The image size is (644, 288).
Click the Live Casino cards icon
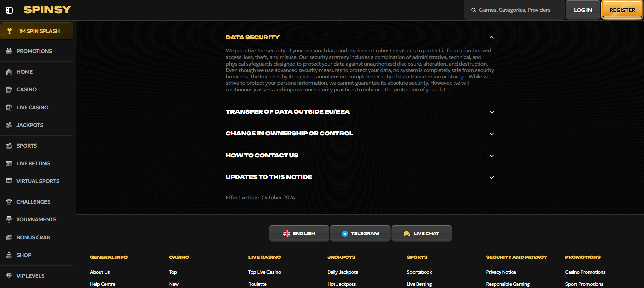(9, 108)
